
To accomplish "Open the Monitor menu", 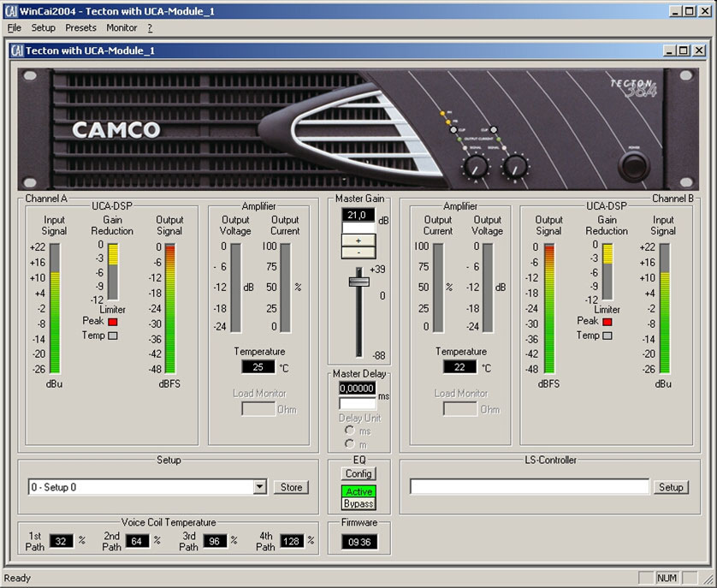I will (121, 28).
